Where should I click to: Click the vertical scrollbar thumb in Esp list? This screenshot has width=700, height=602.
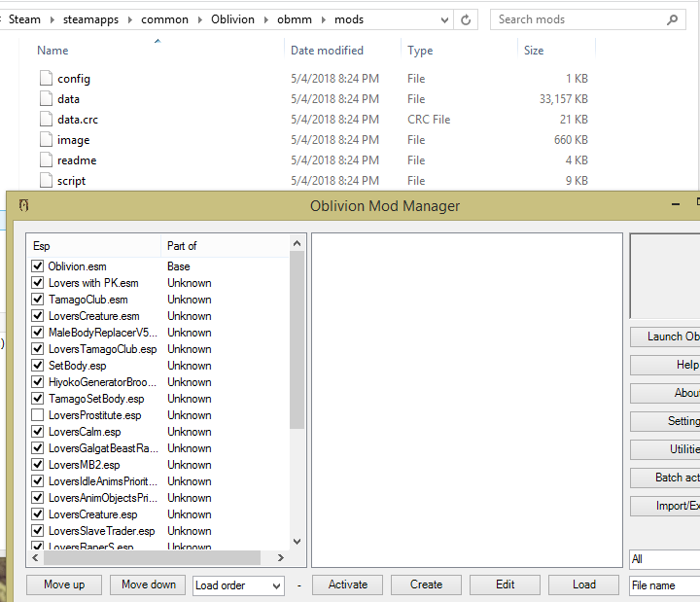(x=297, y=339)
